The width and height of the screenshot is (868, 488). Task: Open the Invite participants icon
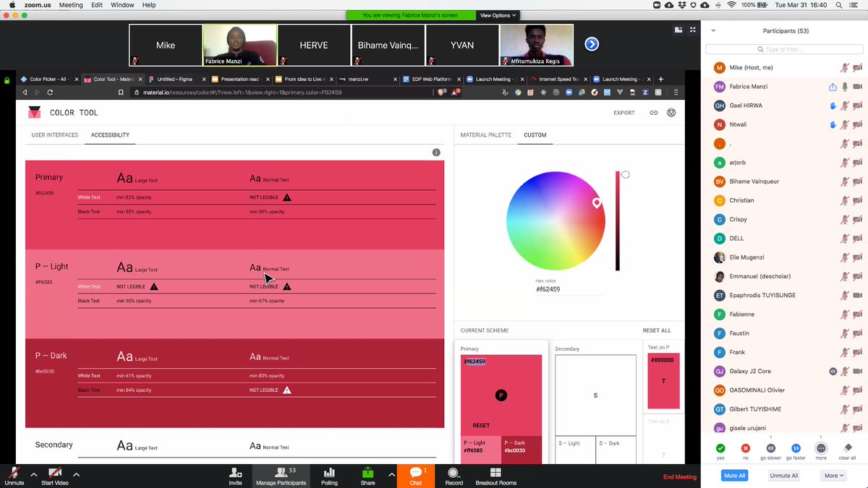[236, 472]
